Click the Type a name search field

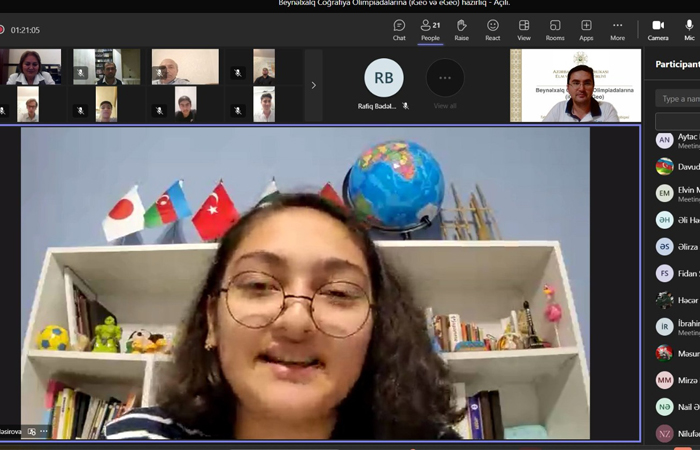678,98
